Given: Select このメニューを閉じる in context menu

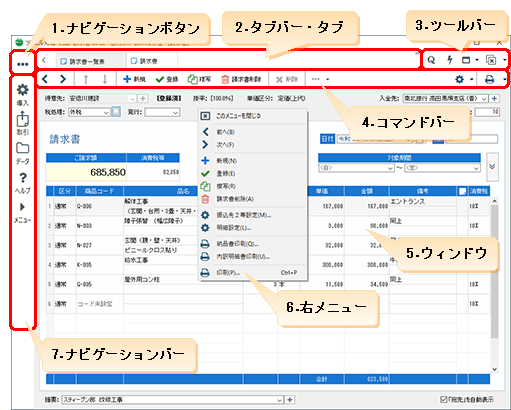Looking at the screenshot, I should 238,116.
